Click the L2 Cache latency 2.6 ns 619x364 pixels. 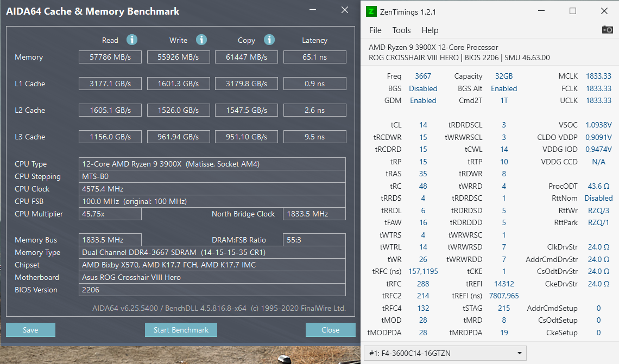coord(314,110)
